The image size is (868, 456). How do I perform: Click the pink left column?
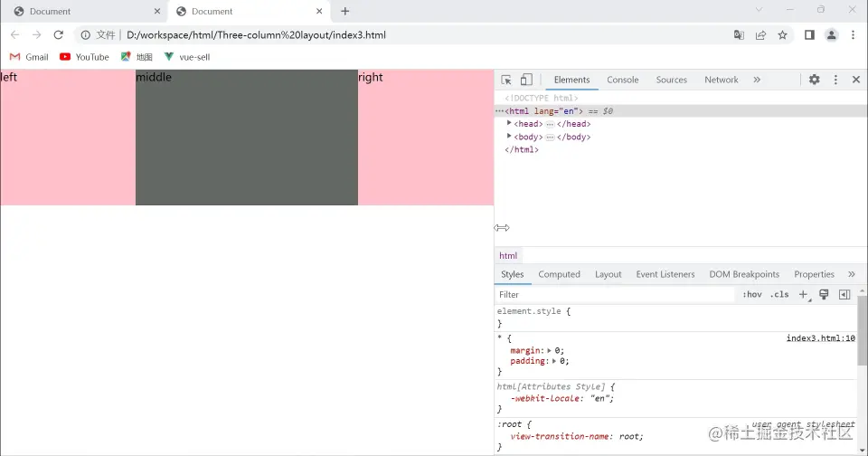(68, 138)
